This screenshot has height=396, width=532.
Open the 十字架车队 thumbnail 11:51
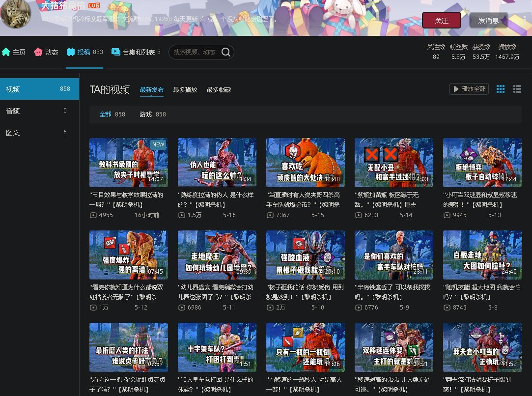click(x=217, y=347)
